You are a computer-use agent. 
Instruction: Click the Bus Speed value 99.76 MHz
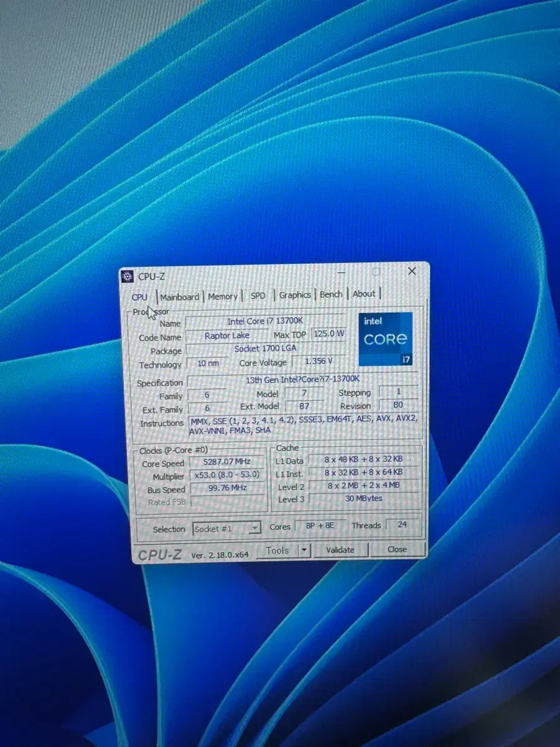(x=226, y=488)
